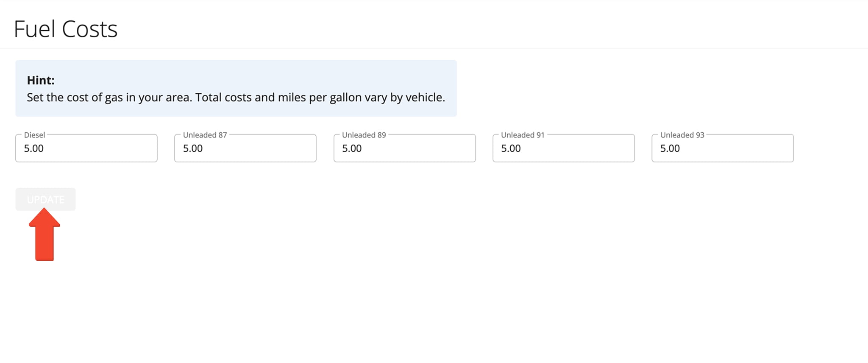Place cursor on Unleaded 89's 5.00 value
This screenshot has height=363, width=868.
pos(352,148)
